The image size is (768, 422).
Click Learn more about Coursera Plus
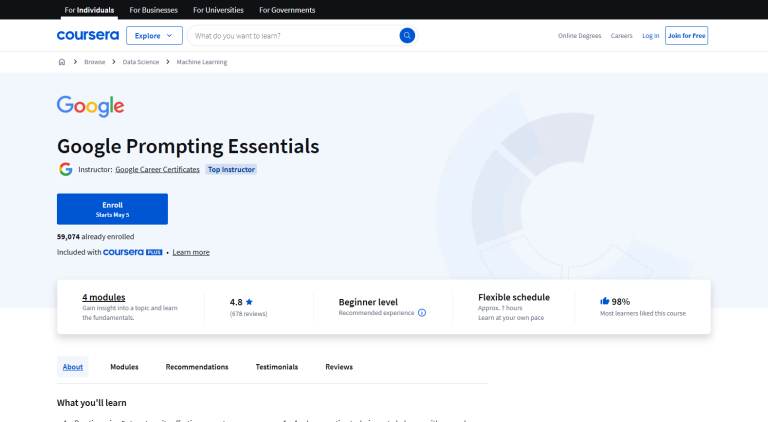(x=191, y=252)
